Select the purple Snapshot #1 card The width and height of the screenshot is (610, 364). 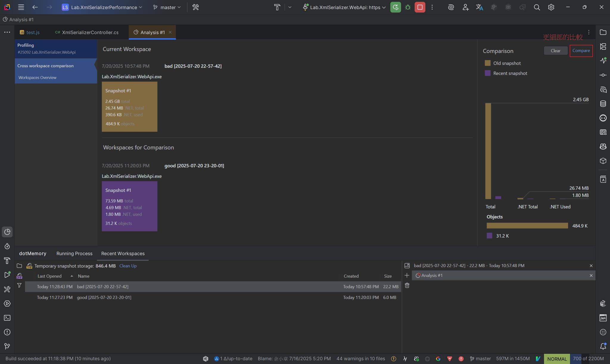pyautogui.click(x=130, y=206)
